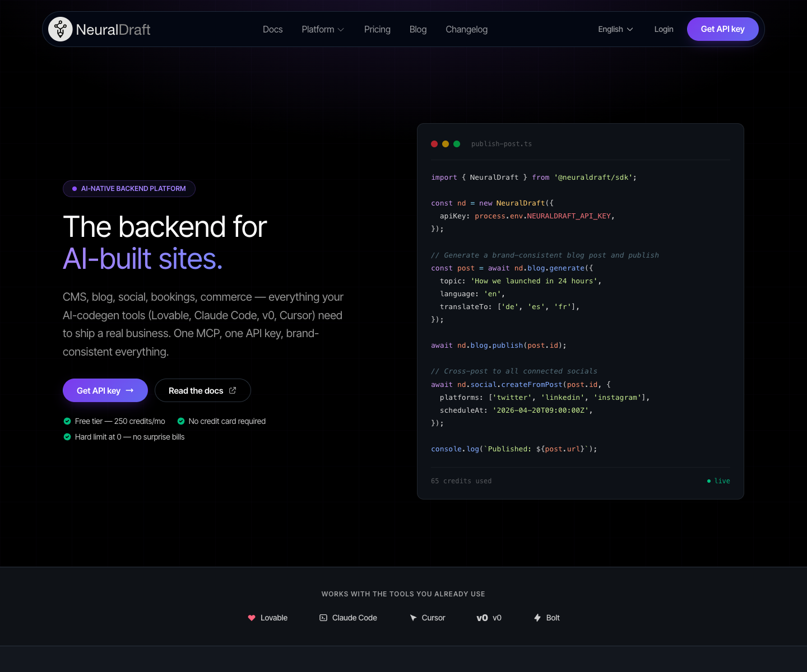
Task: Open the Blog link
Action: [x=418, y=29]
